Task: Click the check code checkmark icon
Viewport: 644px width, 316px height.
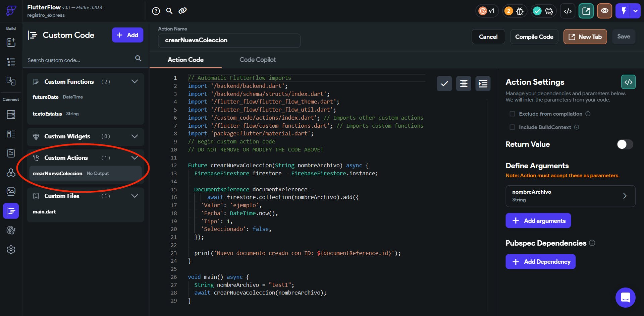Action: (444, 83)
